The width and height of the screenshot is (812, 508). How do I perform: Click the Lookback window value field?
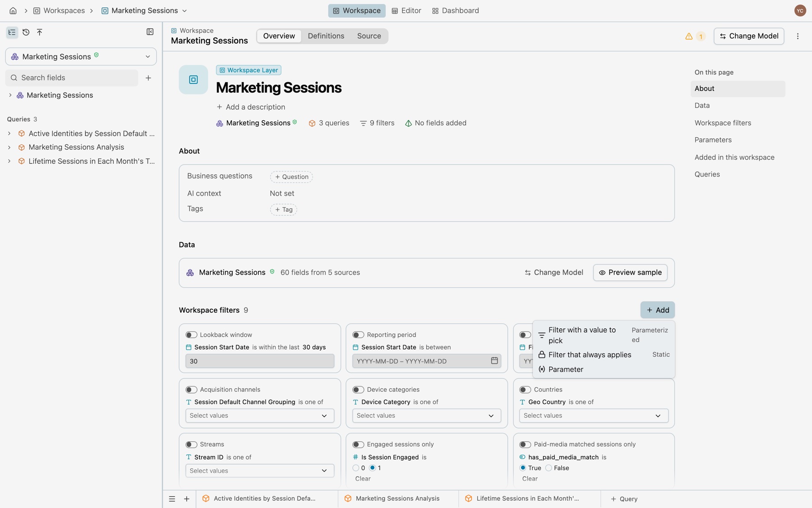click(x=260, y=361)
